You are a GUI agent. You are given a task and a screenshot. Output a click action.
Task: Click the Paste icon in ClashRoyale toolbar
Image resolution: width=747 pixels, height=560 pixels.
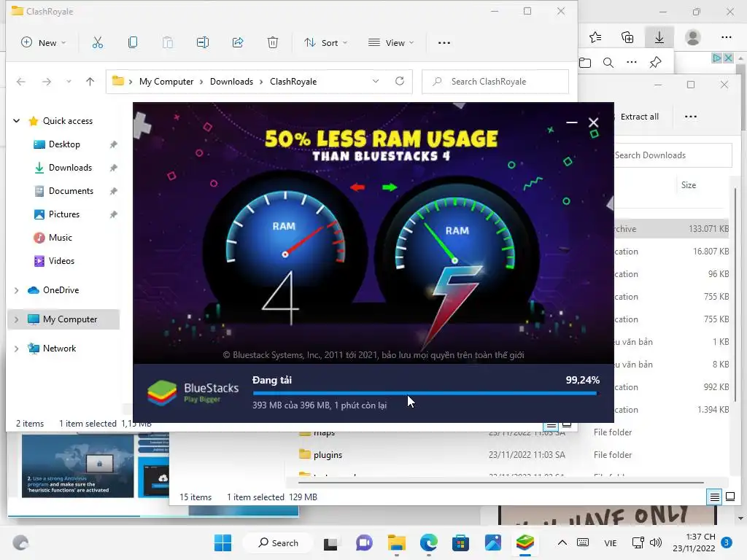point(168,43)
